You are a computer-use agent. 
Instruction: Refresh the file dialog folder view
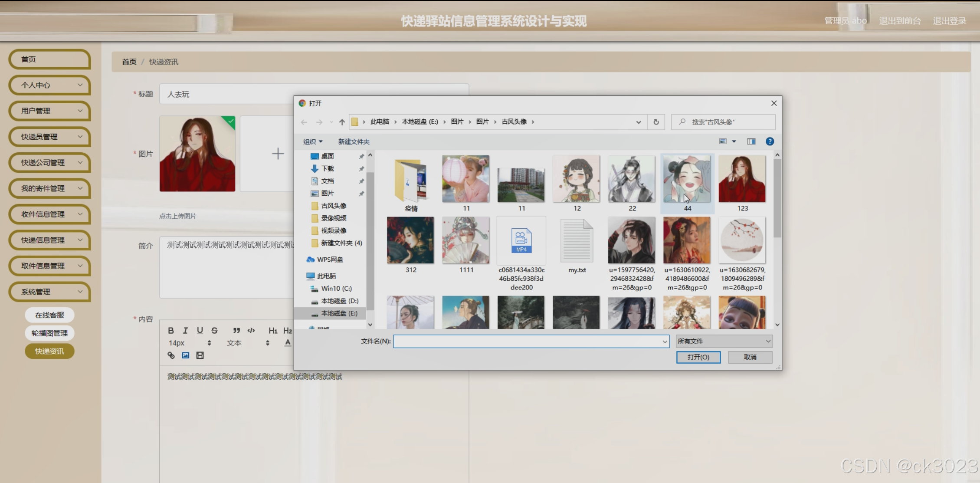point(656,122)
